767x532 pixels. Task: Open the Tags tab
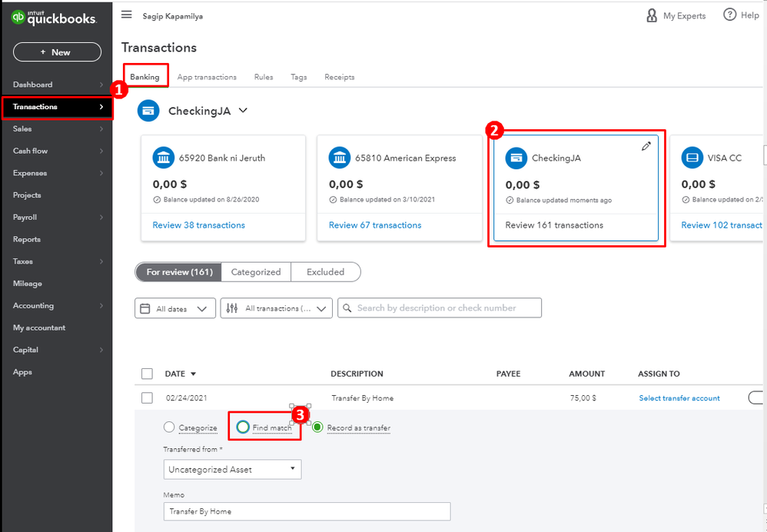[299, 77]
